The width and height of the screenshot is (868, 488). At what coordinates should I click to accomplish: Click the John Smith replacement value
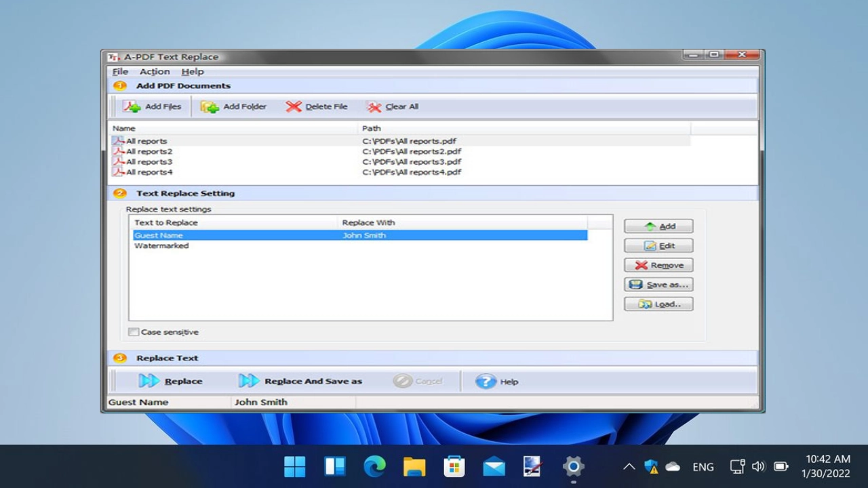coord(364,235)
